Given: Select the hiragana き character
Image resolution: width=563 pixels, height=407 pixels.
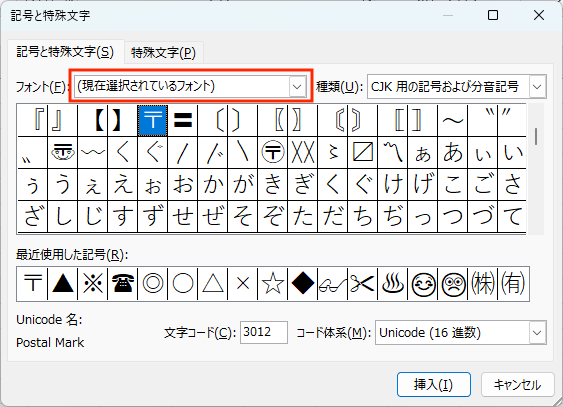Looking at the screenshot, I should coord(273,184).
